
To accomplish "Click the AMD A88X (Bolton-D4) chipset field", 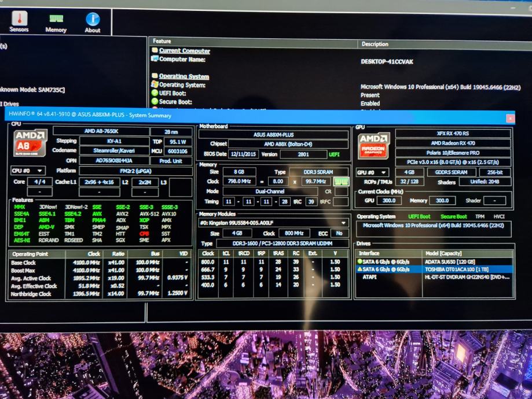I will coord(288,144).
